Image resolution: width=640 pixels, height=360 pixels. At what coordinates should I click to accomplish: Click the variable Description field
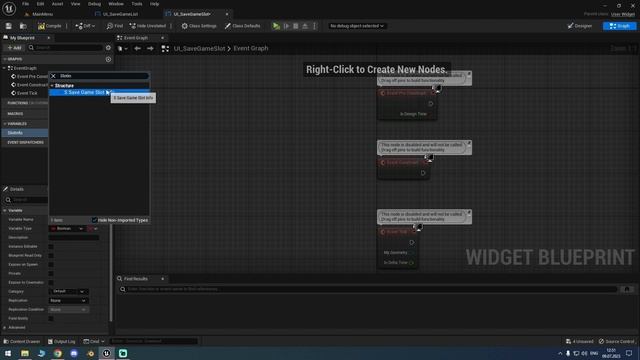74,238
